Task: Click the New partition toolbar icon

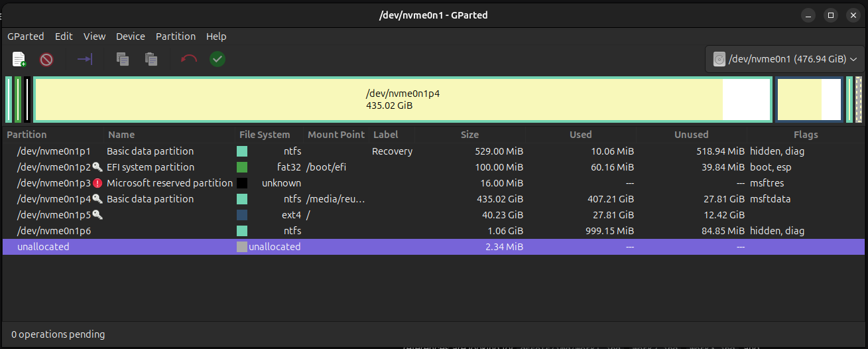Action: (19, 60)
